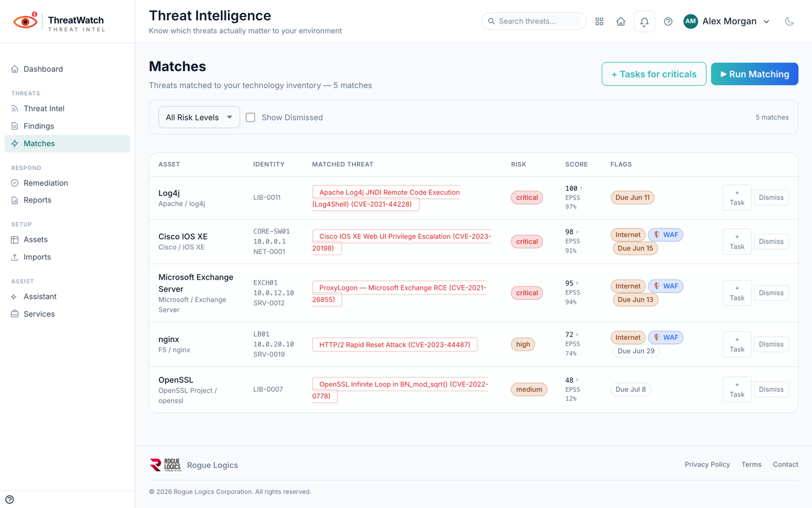812x508 pixels.
Task: Click the help icon at sidebar bottom
Action: tap(10, 499)
